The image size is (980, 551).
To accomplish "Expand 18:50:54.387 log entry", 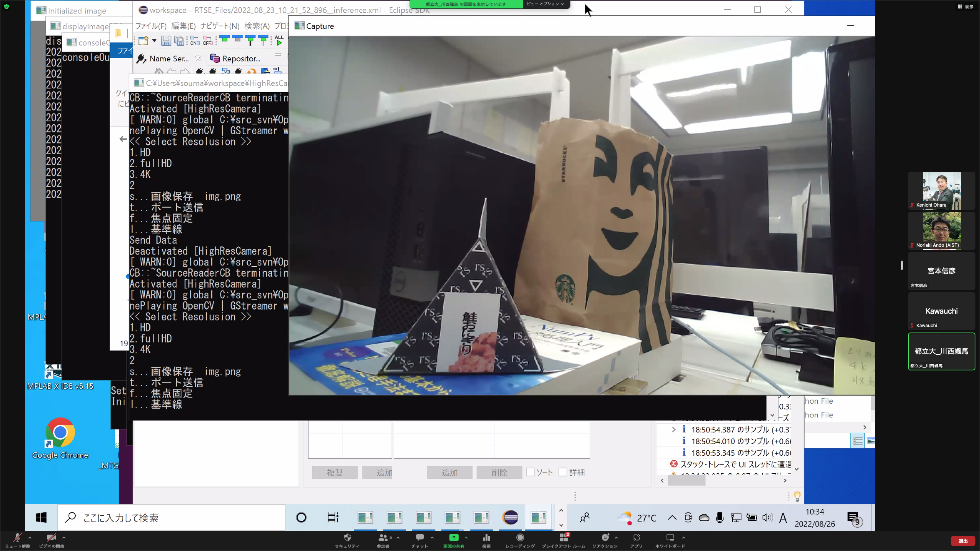I will point(673,430).
